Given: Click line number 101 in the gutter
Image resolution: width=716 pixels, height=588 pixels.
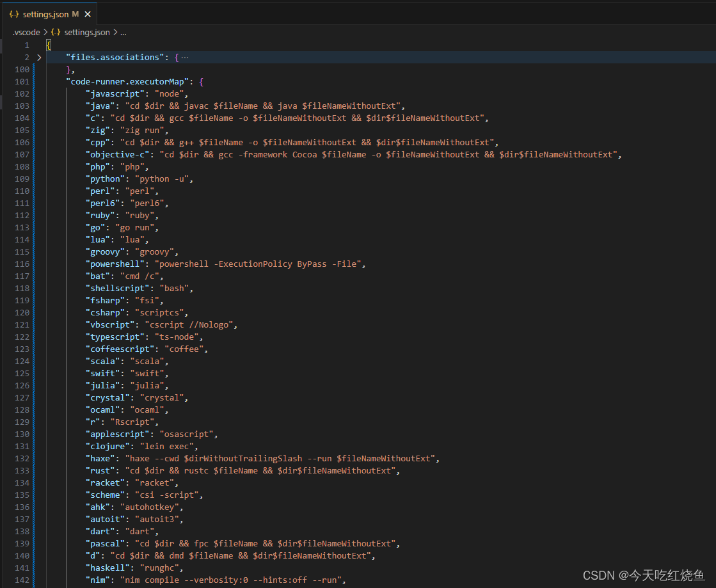Looking at the screenshot, I should pos(22,81).
